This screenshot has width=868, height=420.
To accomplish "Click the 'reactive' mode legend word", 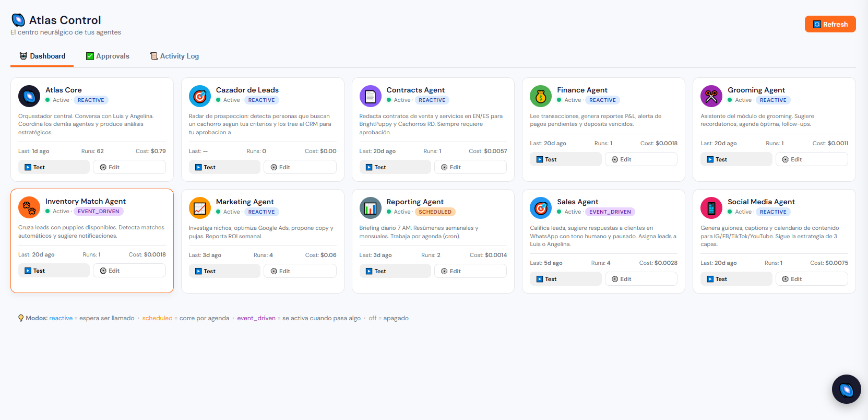I will pyautogui.click(x=61, y=318).
